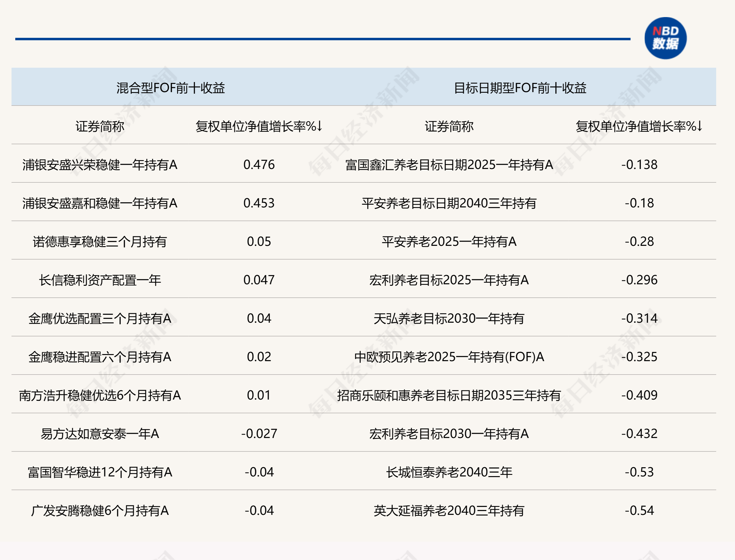Image resolution: width=735 pixels, height=560 pixels.
Task: Click the value 0.01
Action: click(259, 395)
